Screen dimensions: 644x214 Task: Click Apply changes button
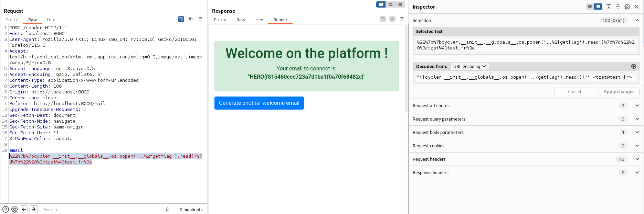pos(619,91)
